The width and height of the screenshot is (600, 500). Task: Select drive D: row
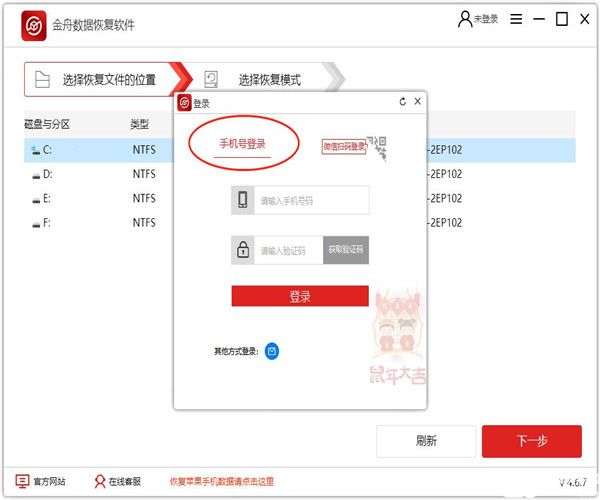[x=300, y=174]
